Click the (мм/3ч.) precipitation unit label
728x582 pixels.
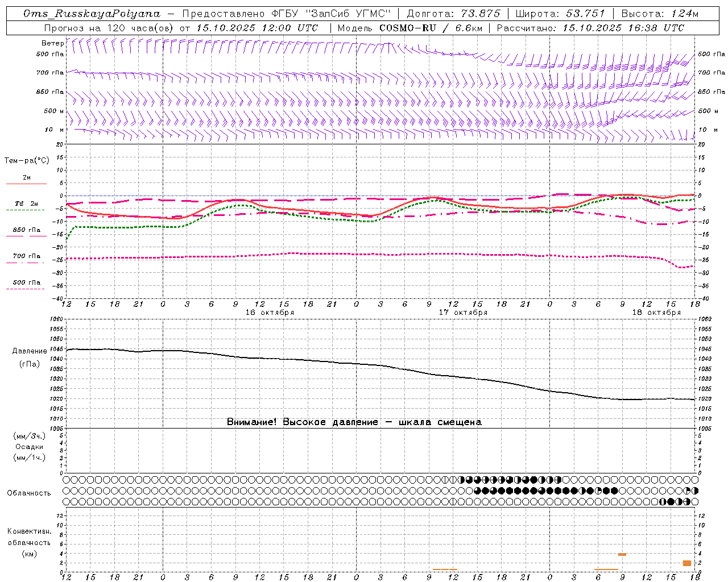(29, 436)
